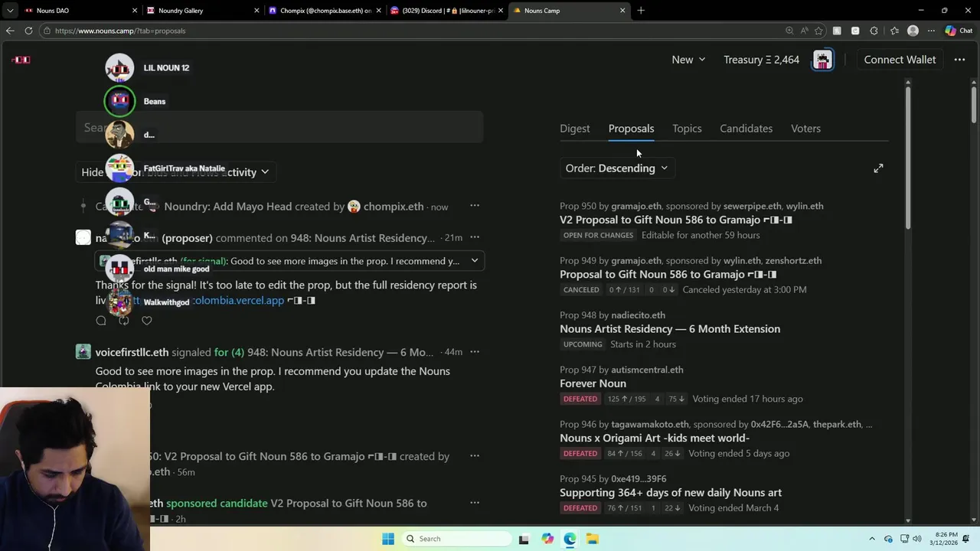Open options for Noundry Add Mayo Head item
980x551 pixels.
[475, 206]
